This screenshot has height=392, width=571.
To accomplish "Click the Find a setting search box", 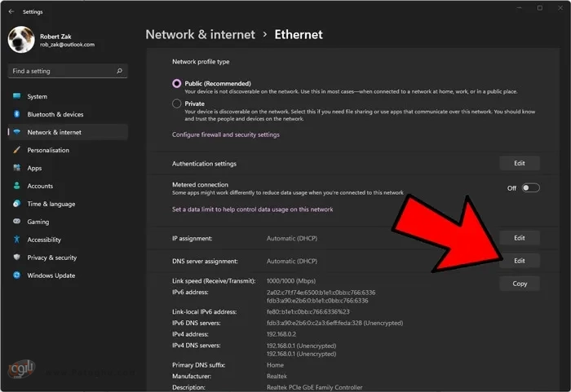I will click(68, 71).
